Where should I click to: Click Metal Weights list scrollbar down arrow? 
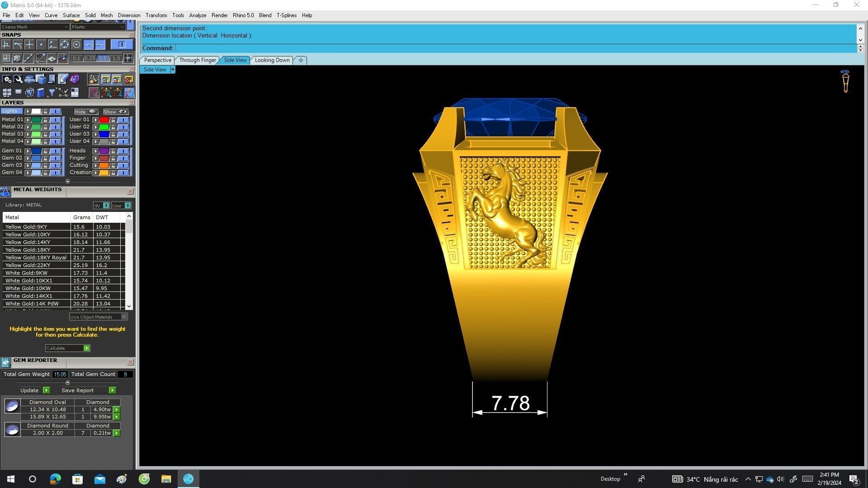click(129, 306)
